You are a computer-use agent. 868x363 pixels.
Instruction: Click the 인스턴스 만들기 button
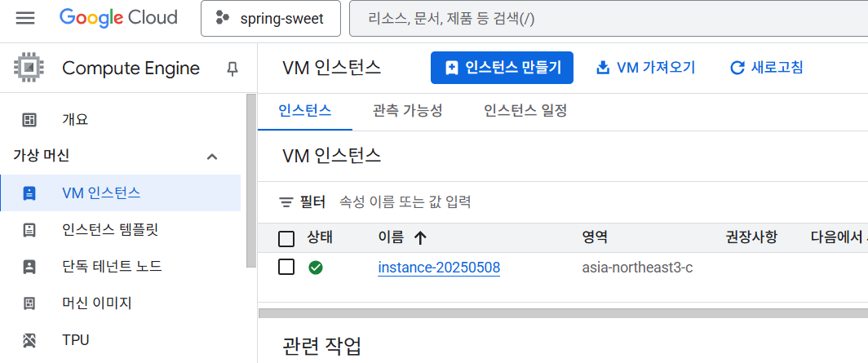[502, 68]
